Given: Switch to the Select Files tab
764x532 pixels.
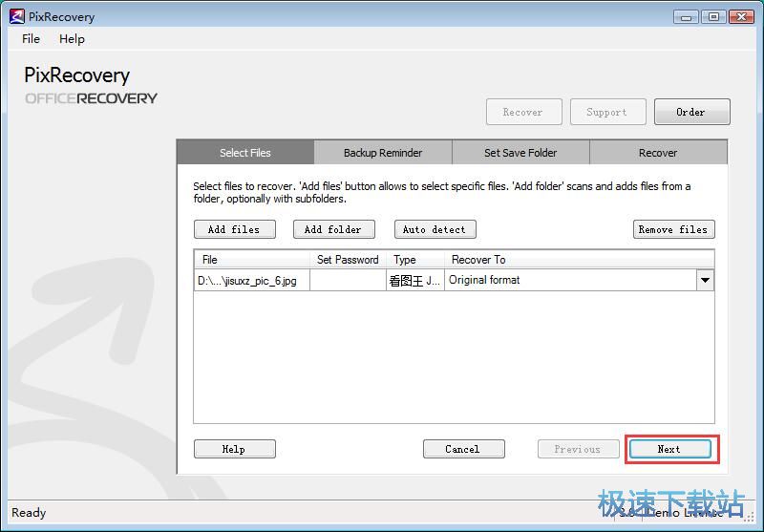Looking at the screenshot, I should pos(245,153).
